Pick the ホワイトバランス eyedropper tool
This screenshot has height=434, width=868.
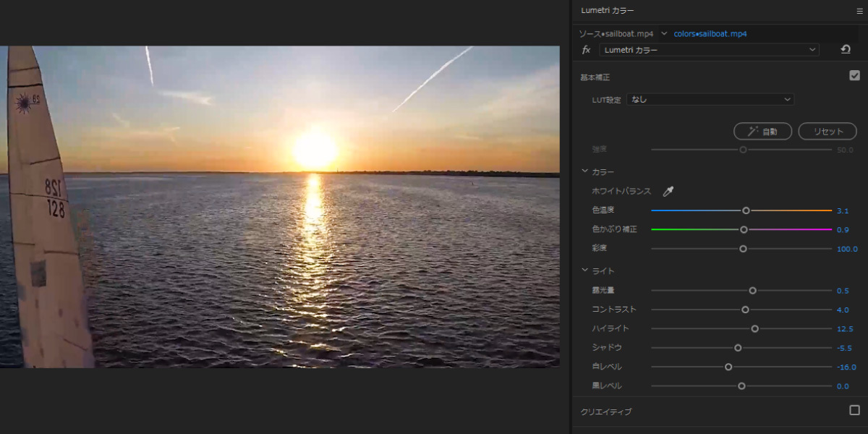tap(668, 192)
